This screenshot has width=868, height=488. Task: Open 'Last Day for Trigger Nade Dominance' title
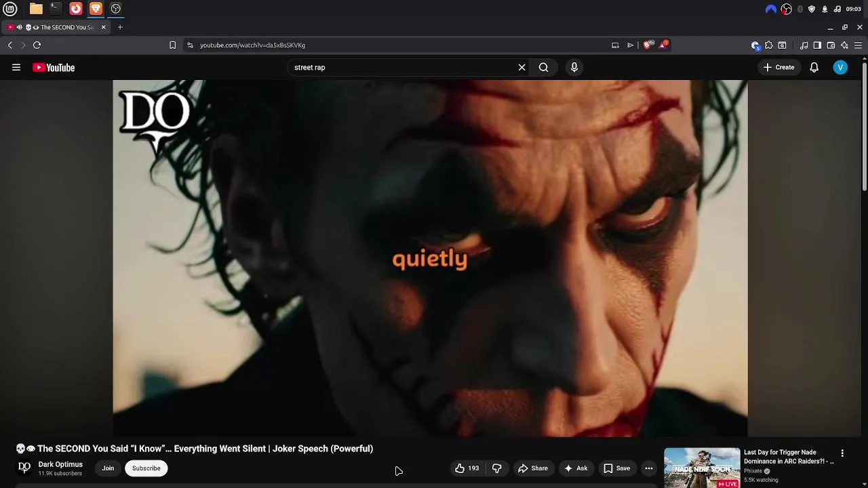click(x=789, y=457)
